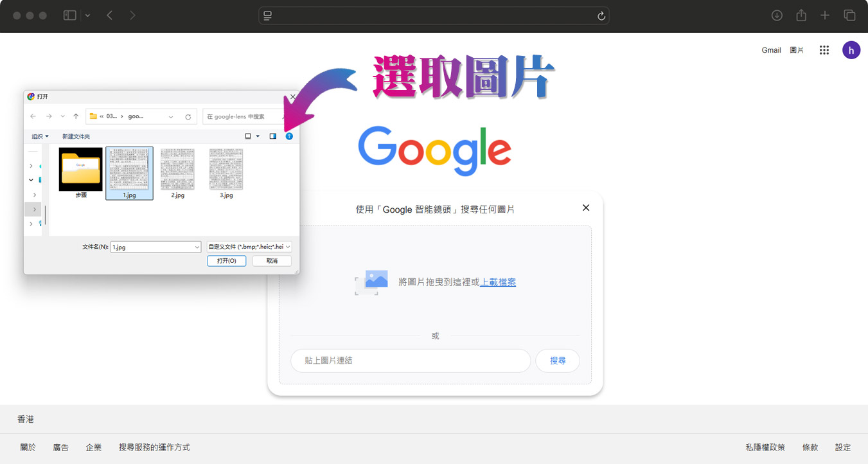Open the Google account avatar "h"
This screenshot has height=464, width=868.
click(x=851, y=50)
